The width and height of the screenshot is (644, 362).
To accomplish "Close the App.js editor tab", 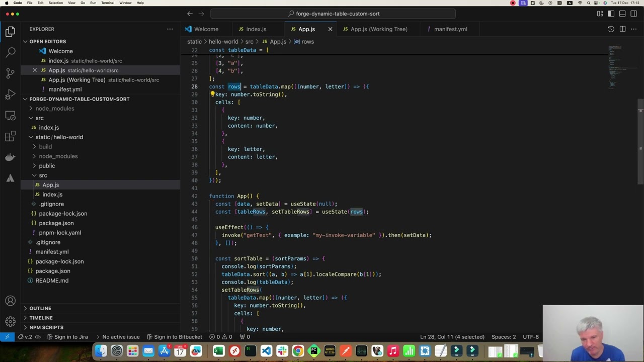I will (330, 29).
